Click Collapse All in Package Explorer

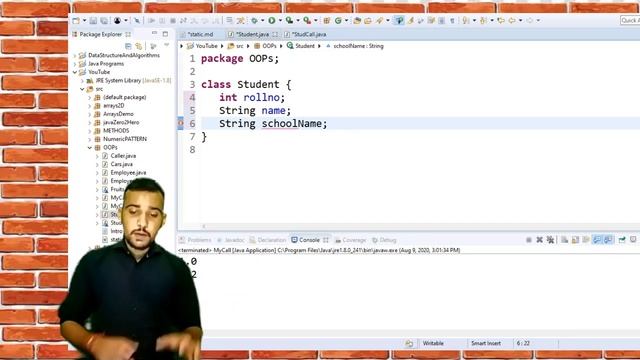[x=128, y=46]
